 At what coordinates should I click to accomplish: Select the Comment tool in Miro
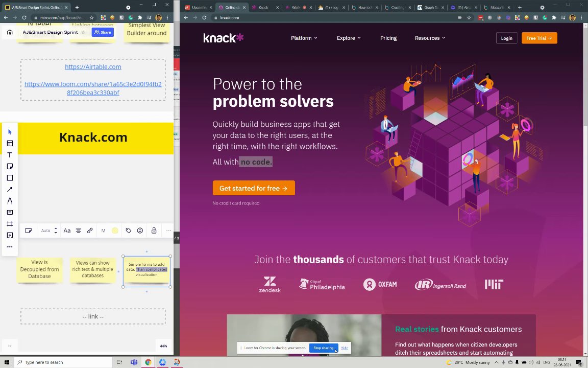(x=10, y=213)
